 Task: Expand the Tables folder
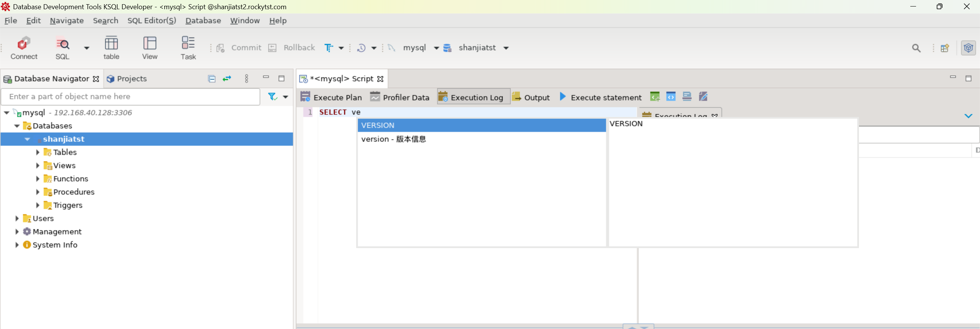tap(38, 152)
